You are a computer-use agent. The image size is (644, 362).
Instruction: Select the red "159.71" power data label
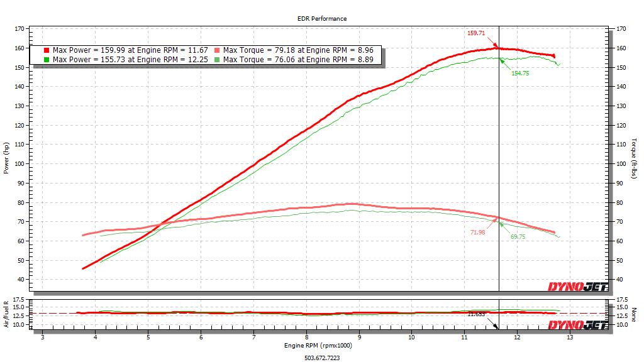476,33
